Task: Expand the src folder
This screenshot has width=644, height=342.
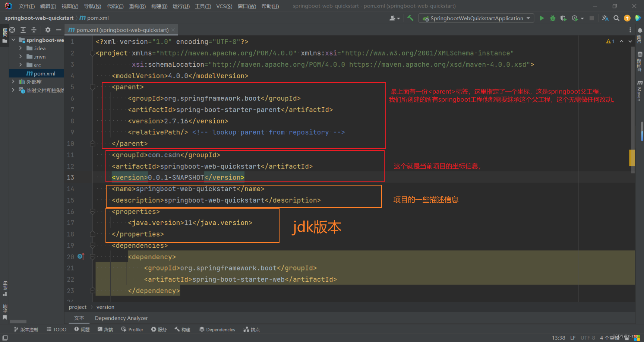Action: (x=20, y=65)
